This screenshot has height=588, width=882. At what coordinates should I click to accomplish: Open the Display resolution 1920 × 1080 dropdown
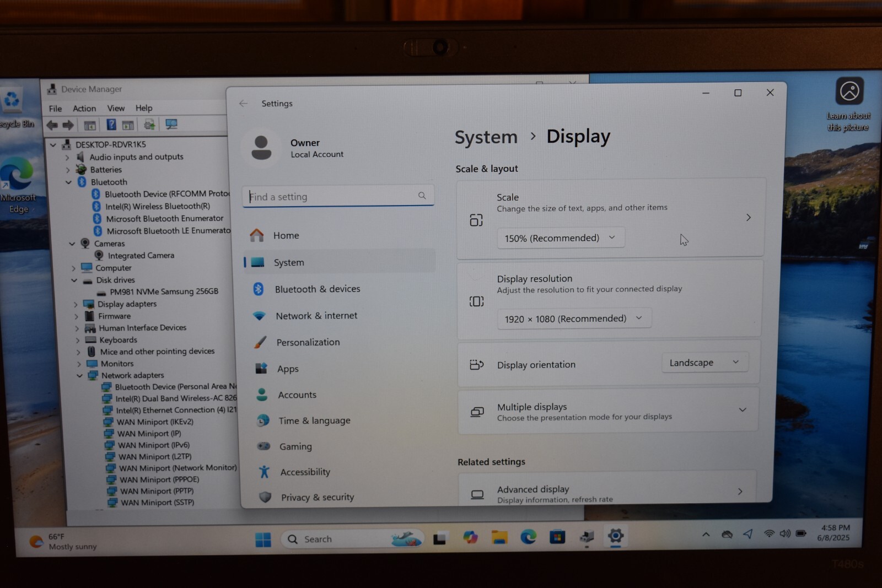pyautogui.click(x=574, y=319)
